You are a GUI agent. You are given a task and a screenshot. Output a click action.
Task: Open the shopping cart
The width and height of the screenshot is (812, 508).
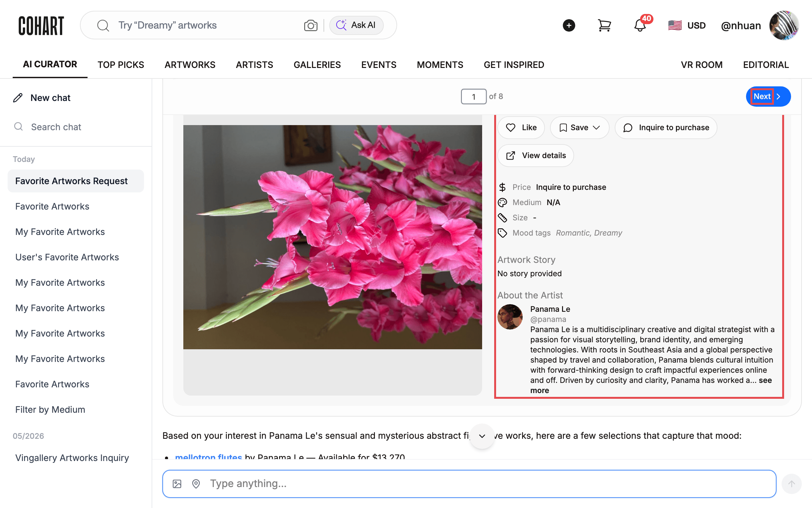coord(604,25)
